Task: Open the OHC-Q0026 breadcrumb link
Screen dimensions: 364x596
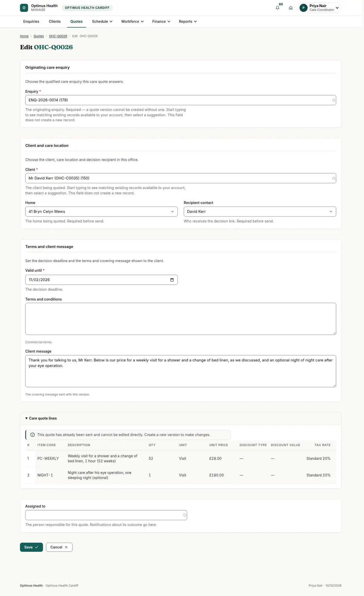Action: 58,36
